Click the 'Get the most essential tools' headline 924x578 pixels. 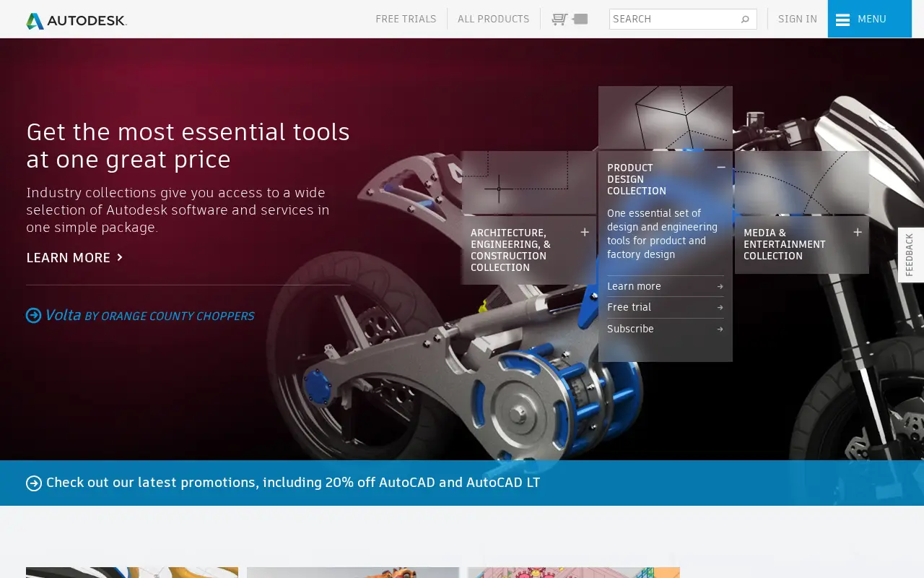pyautogui.click(x=188, y=145)
